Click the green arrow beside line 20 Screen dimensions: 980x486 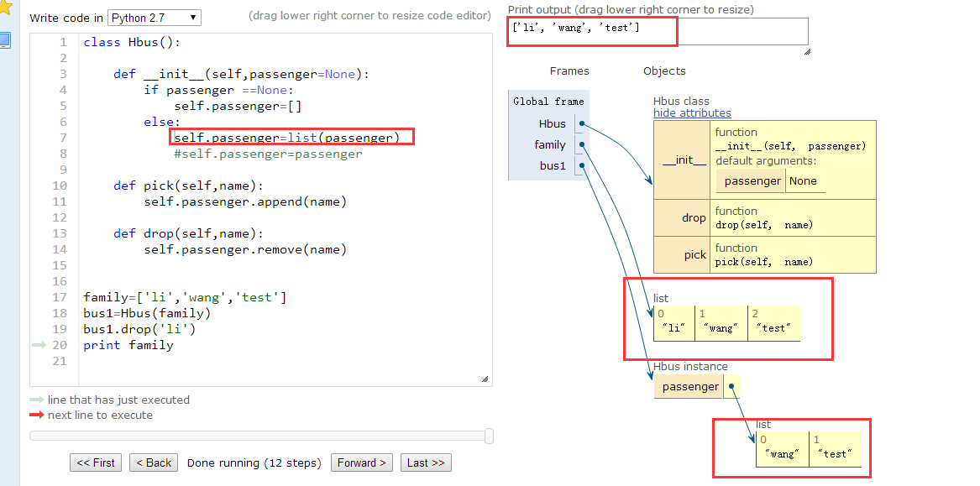click(39, 345)
